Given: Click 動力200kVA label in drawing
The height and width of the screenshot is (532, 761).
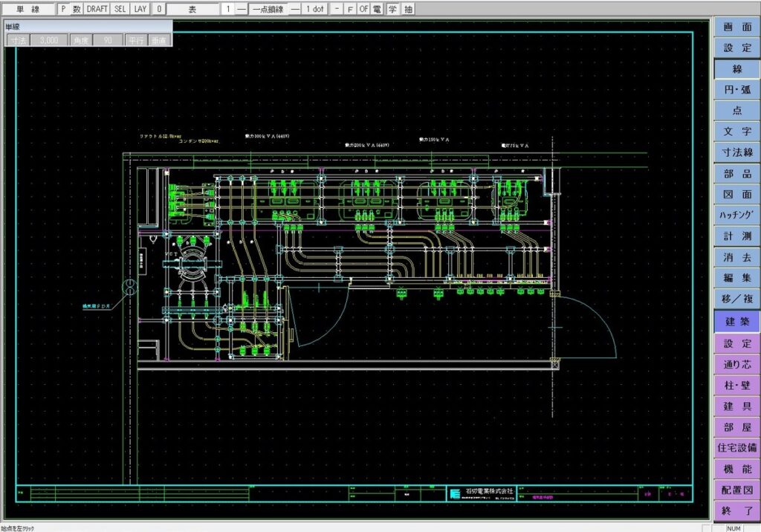Looking at the screenshot, I should click(367, 145).
